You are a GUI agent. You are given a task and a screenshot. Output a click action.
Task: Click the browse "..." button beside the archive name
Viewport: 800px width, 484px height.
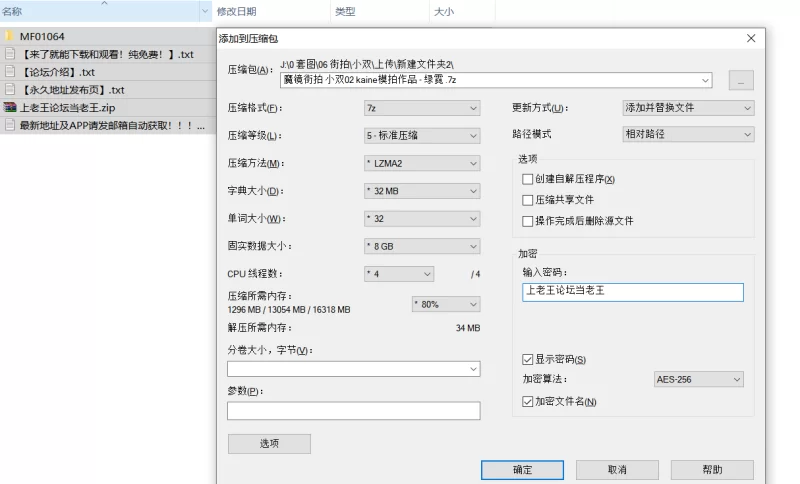pyautogui.click(x=741, y=81)
